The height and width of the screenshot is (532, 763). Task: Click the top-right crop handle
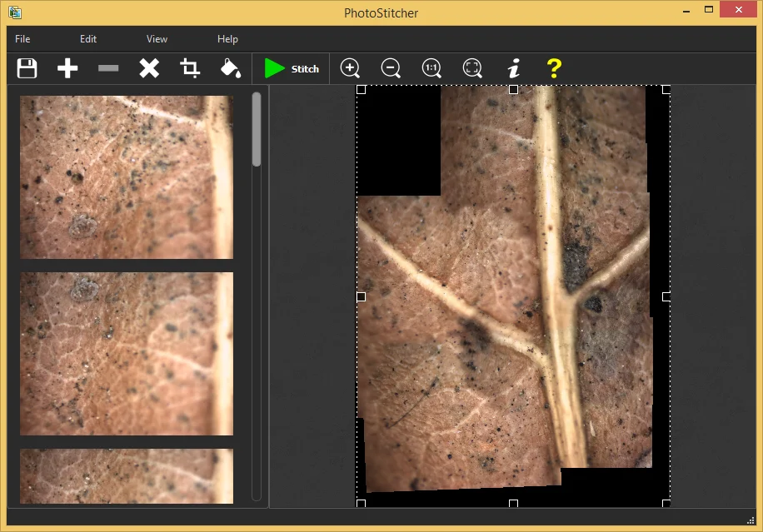666,89
